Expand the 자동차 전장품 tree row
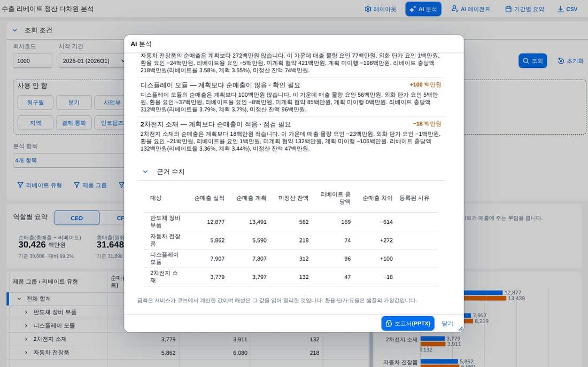This screenshot has height=367, width=588. [x=26, y=353]
